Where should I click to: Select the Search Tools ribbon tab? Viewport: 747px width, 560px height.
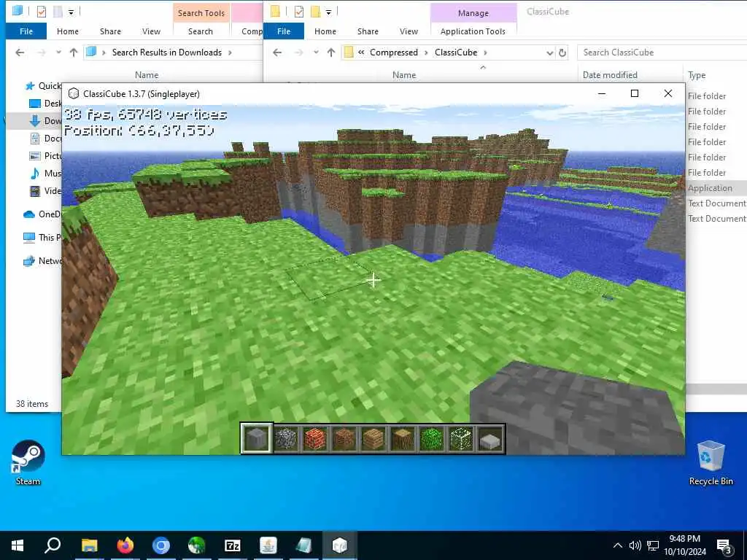[201, 13]
